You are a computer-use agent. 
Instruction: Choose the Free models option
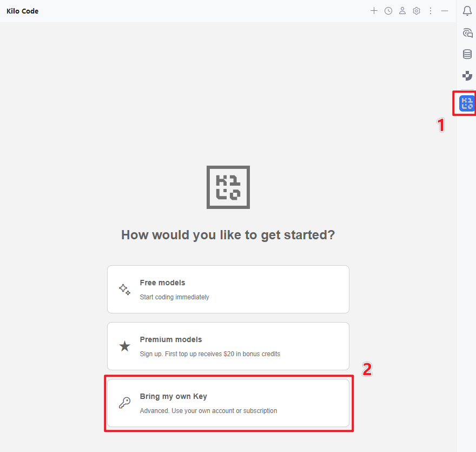(x=228, y=289)
